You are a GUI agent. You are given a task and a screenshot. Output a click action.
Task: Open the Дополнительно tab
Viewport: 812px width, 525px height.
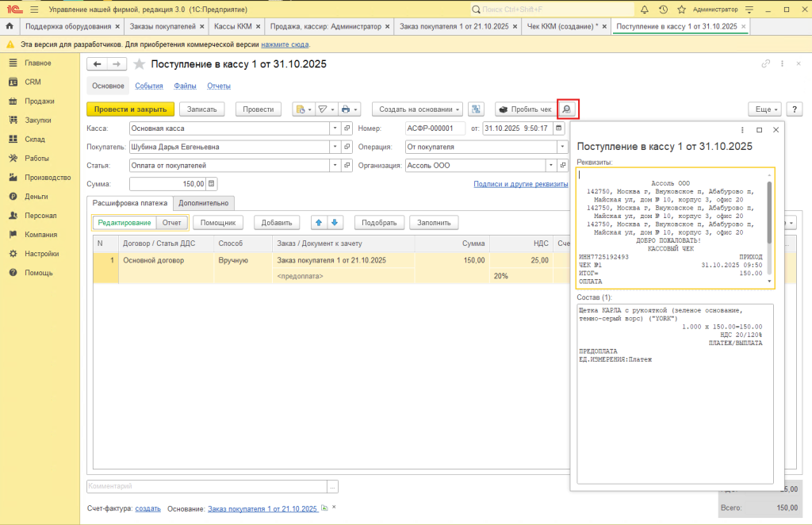pos(203,203)
